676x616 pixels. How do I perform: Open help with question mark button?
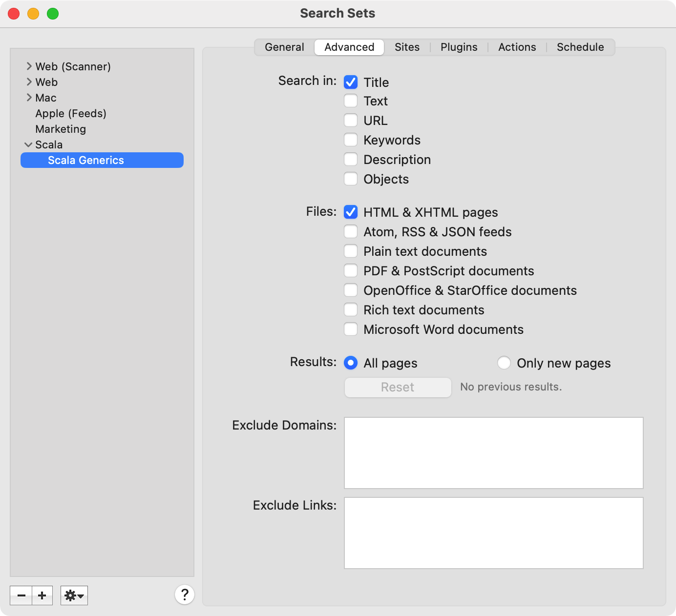click(185, 595)
